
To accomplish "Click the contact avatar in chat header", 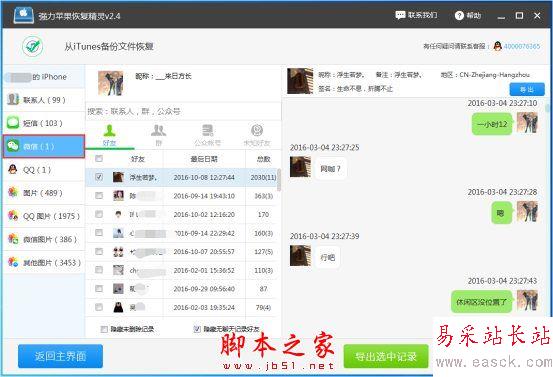I will [x=300, y=81].
